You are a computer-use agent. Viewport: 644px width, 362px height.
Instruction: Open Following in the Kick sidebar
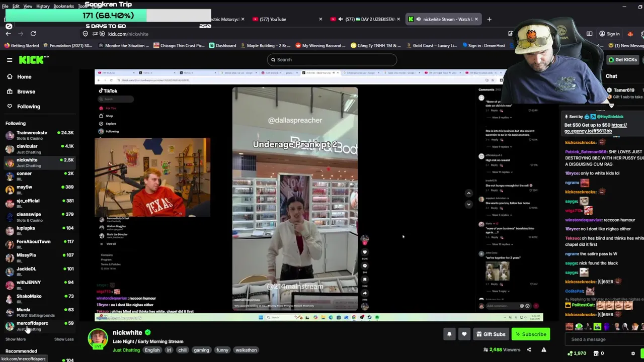click(x=28, y=107)
